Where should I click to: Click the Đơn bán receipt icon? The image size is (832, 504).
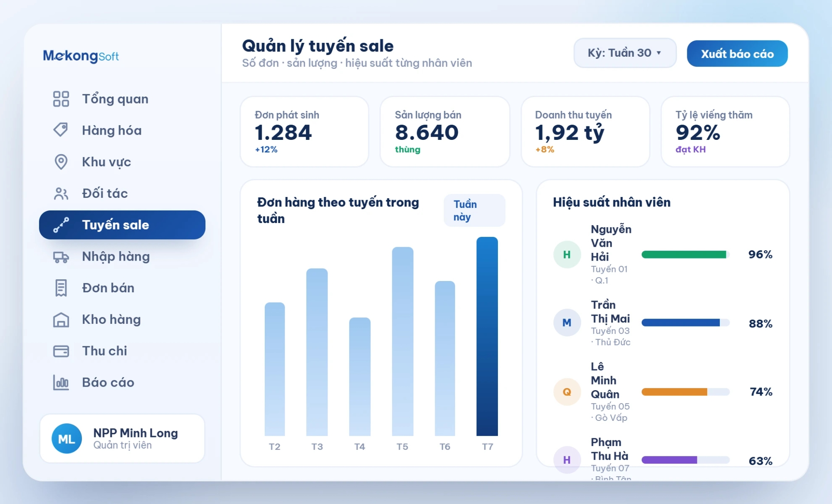coord(61,288)
